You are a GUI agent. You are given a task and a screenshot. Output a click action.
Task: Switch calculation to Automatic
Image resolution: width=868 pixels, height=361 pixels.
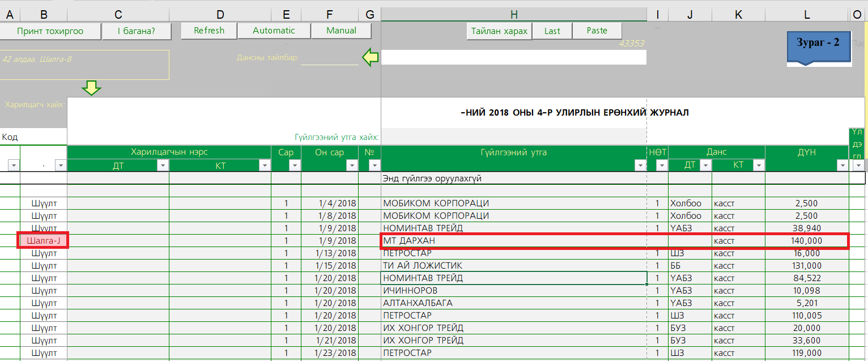point(274,31)
